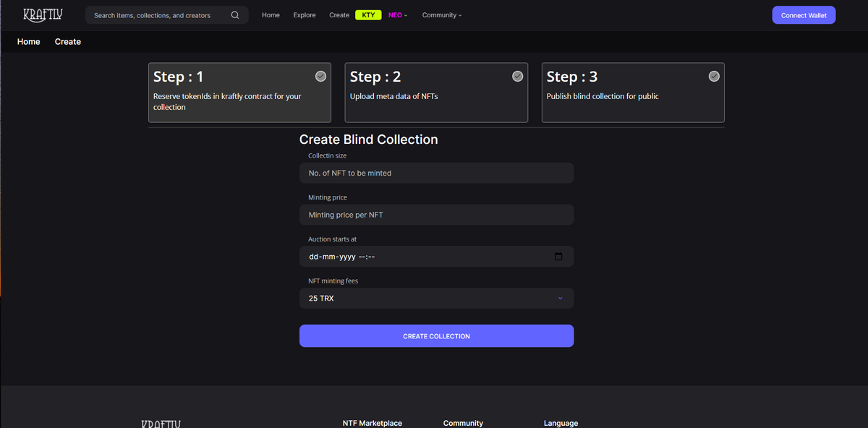Click the Step 3 checkmark icon
868x428 pixels.
[x=714, y=76]
